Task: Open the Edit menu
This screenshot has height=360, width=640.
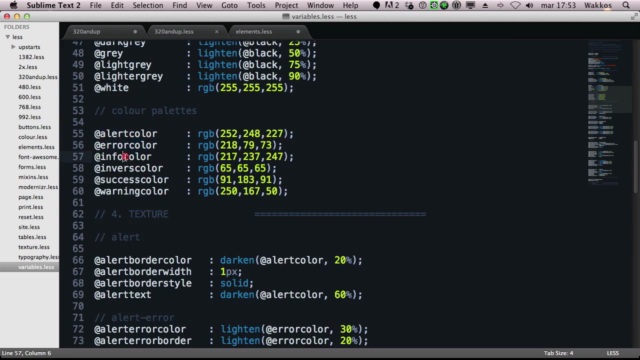Action: coord(117,5)
